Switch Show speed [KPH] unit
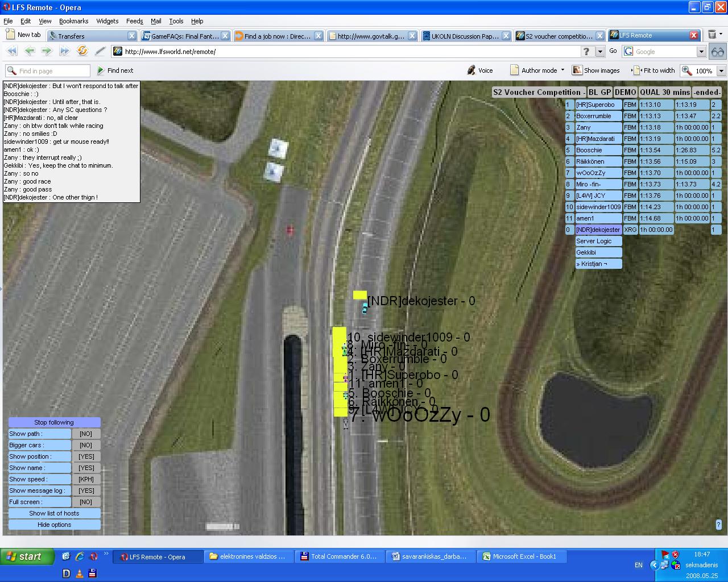This screenshot has height=582, width=728. pyautogui.click(x=86, y=479)
